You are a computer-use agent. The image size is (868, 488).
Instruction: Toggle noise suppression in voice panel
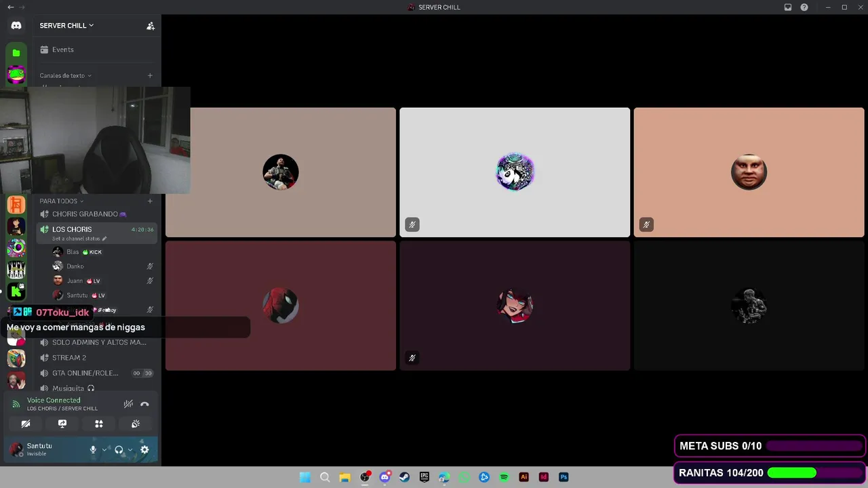(128, 404)
